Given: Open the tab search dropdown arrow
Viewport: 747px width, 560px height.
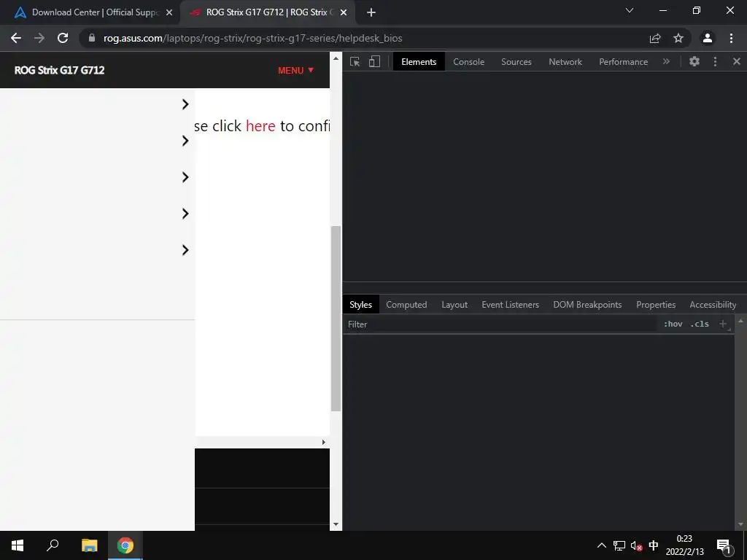Looking at the screenshot, I should tap(630, 10).
